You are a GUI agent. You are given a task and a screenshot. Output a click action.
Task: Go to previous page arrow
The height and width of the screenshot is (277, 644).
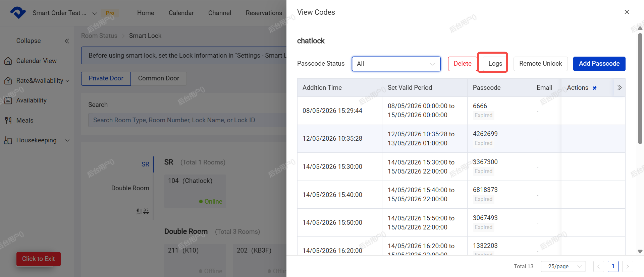point(599,267)
